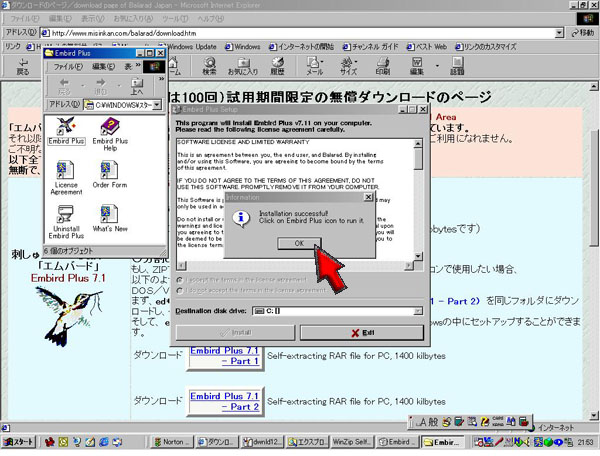Screen dimensions: 600x456
Task: Click the IE Back (戻る) toolbar button
Action: pyautogui.click(x=23, y=67)
